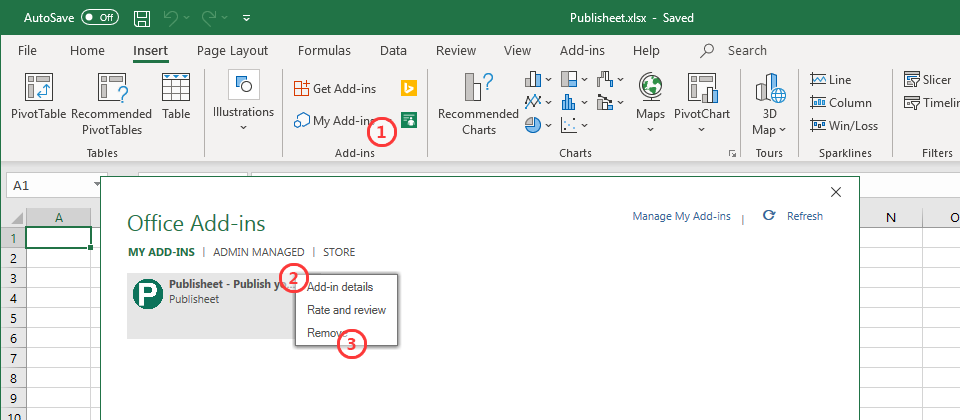Choose the statistic histogram chart icon
960x420 pixels.
tap(569, 102)
